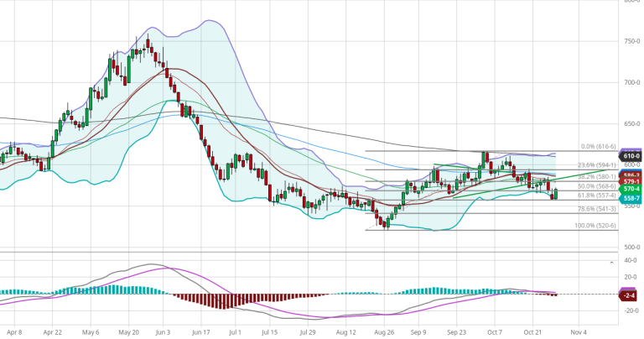Click the green 570-4 price tag
Viewport: 644px width, 339px height.
coord(631,190)
